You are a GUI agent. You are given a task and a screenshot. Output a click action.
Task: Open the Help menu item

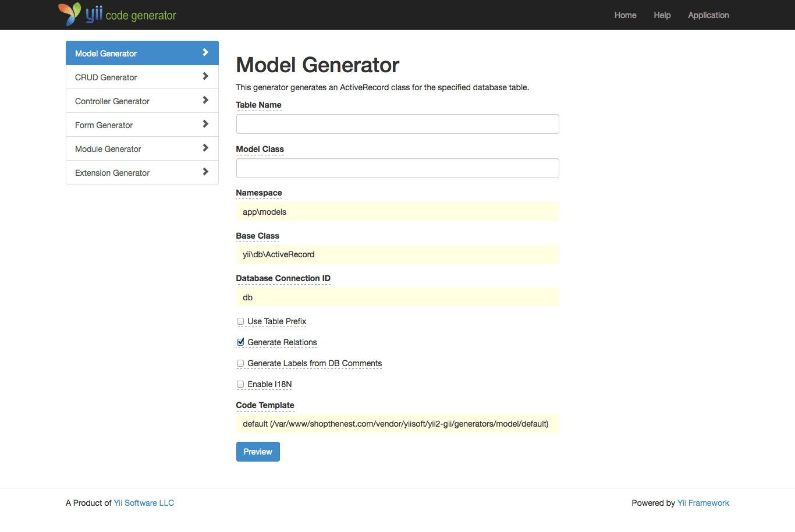pyautogui.click(x=662, y=15)
